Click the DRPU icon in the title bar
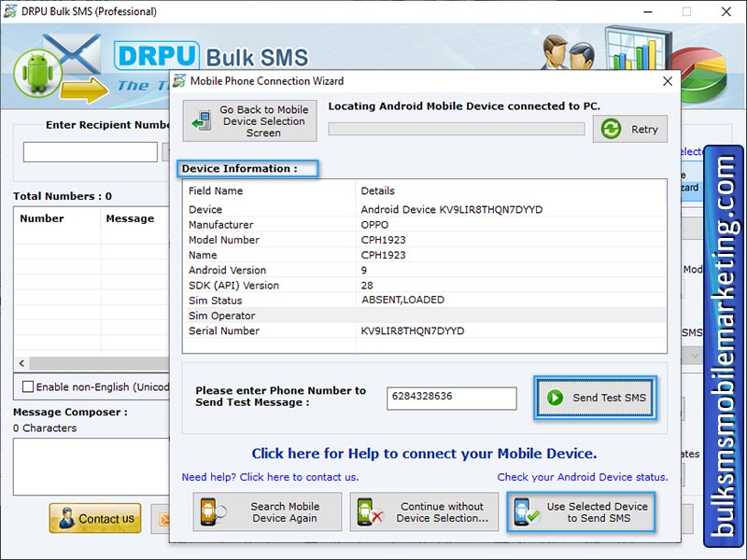The height and width of the screenshot is (560, 747). [x=10, y=11]
